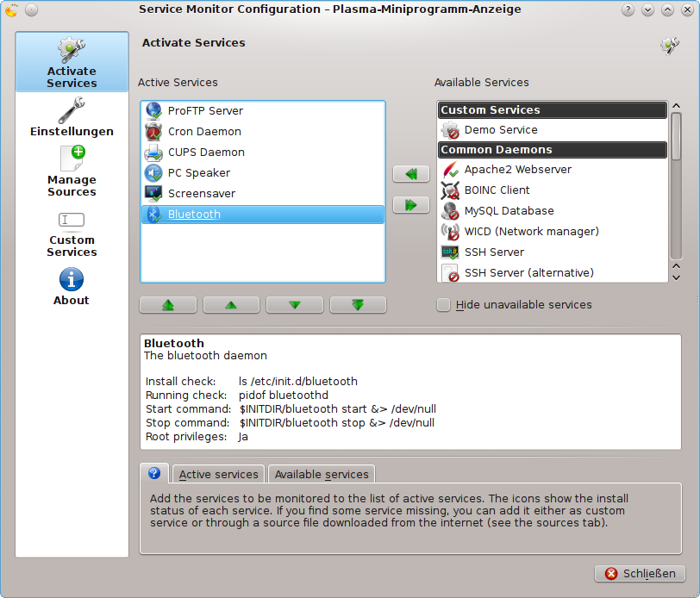Select the MySQL Database icon
The height and width of the screenshot is (598, 700).
click(x=450, y=210)
